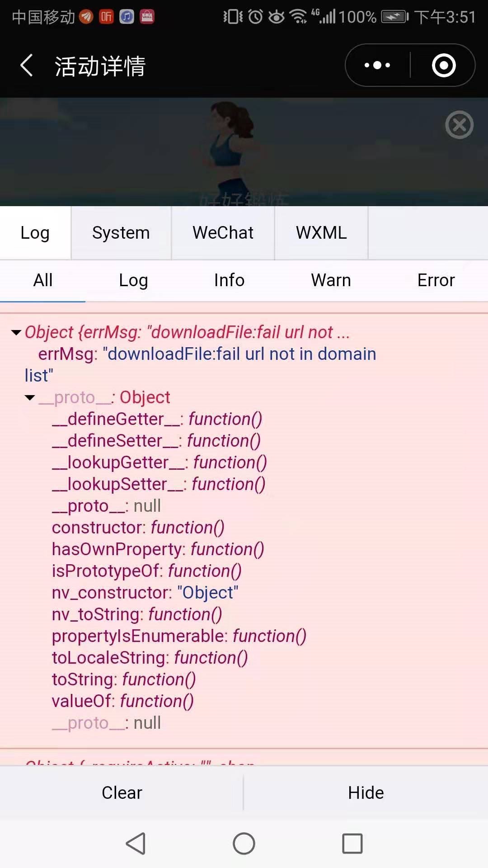Viewport: 488px width, 868px height.
Task: Tap the nv_constructor: "Object" row
Action: 145,593
